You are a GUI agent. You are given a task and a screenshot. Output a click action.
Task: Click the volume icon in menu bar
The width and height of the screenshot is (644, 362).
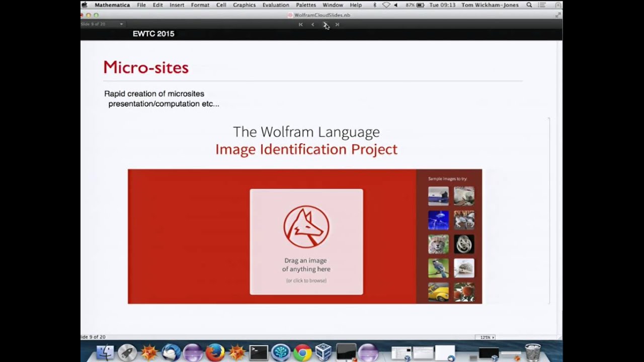coord(395,5)
